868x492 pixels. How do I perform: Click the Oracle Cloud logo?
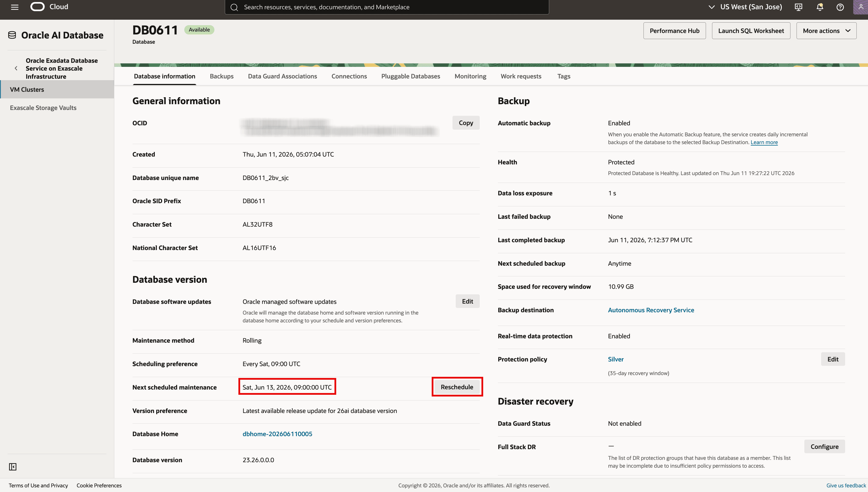49,7
